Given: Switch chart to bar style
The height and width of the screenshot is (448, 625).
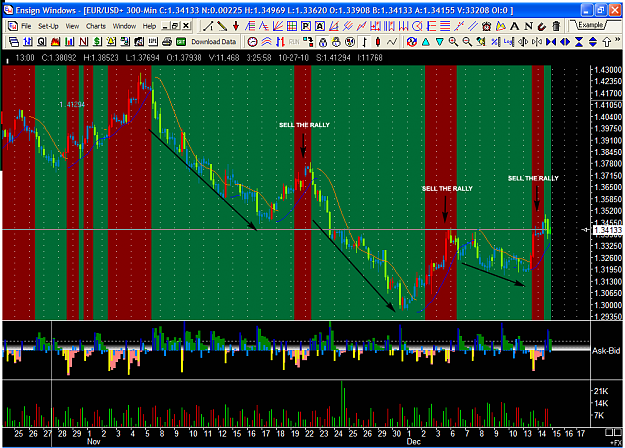Looking at the screenshot, I should [364, 42].
